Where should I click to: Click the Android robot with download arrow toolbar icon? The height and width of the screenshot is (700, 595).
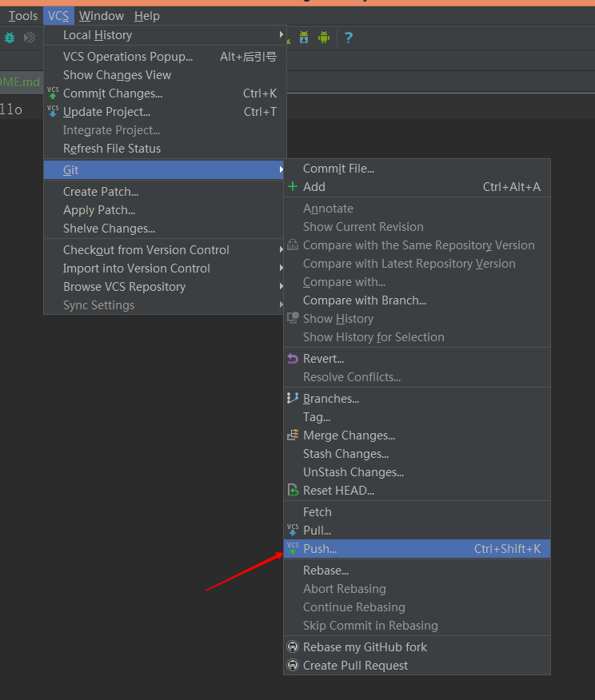click(x=304, y=37)
